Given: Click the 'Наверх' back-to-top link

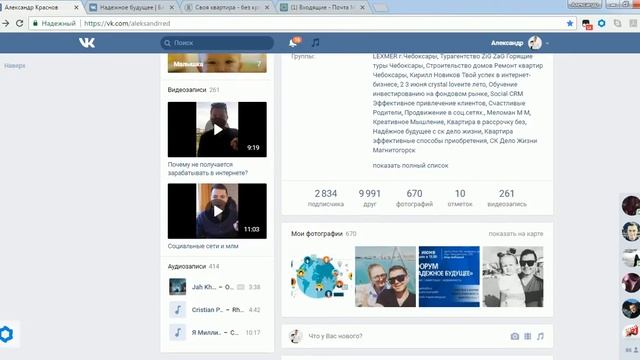Looking at the screenshot, I should tap(15, 66).
